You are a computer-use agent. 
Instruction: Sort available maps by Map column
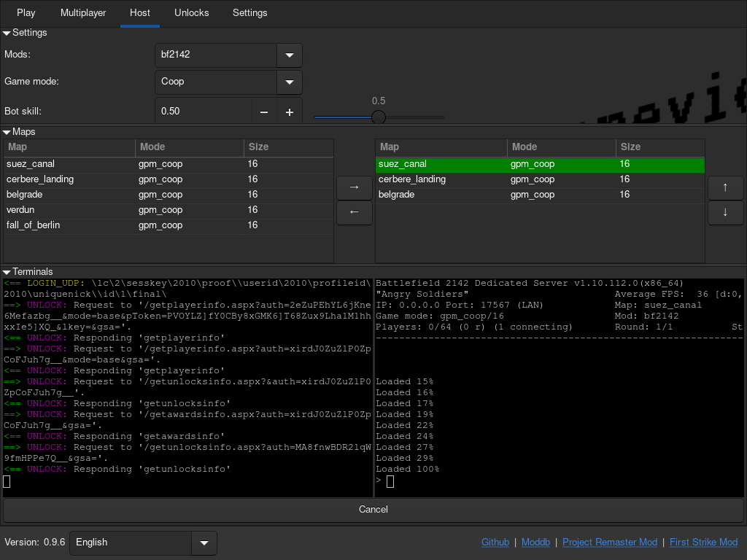[69, 147]
